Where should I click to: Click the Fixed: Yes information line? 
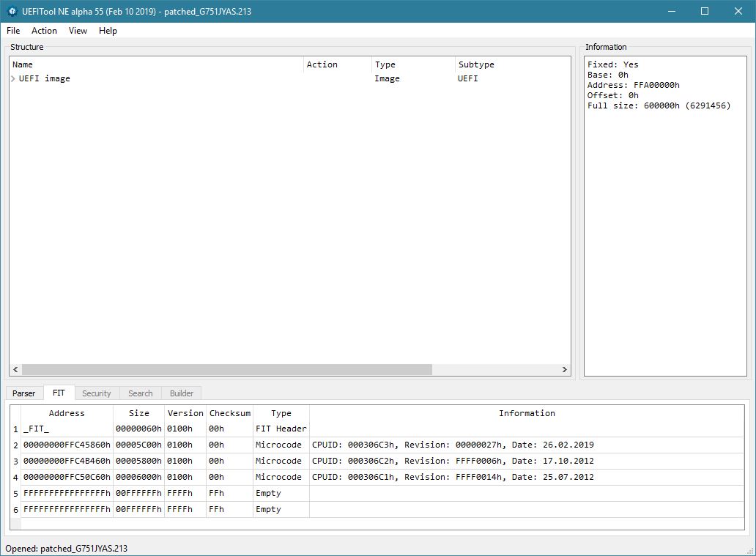(x=613, y=64)
